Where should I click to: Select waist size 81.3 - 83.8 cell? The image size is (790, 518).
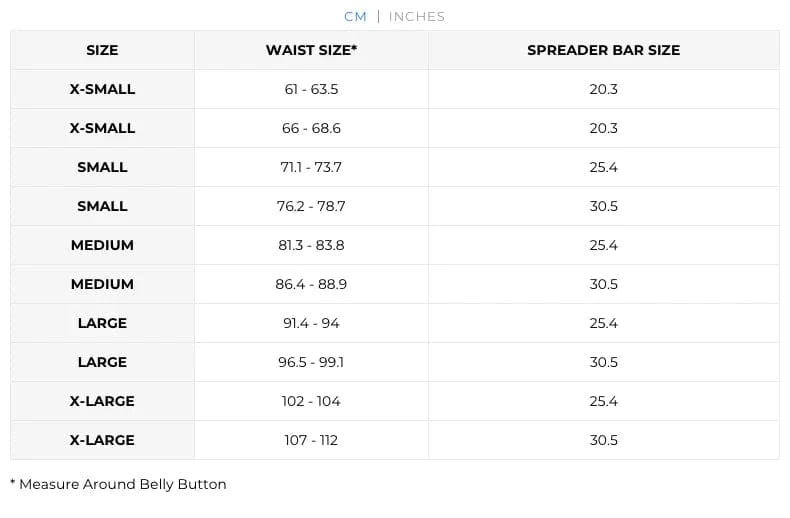click(311, 245)
